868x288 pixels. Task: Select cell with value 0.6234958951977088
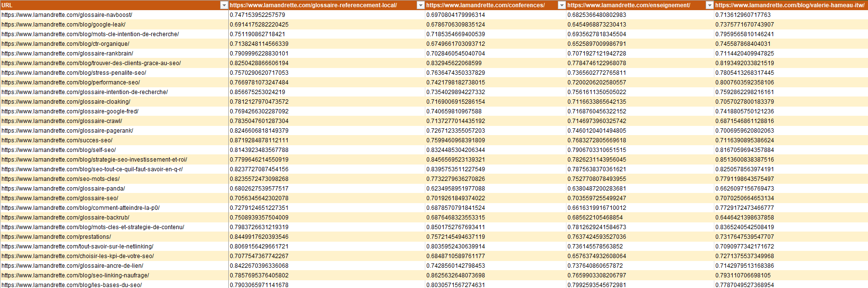point(496,189)
